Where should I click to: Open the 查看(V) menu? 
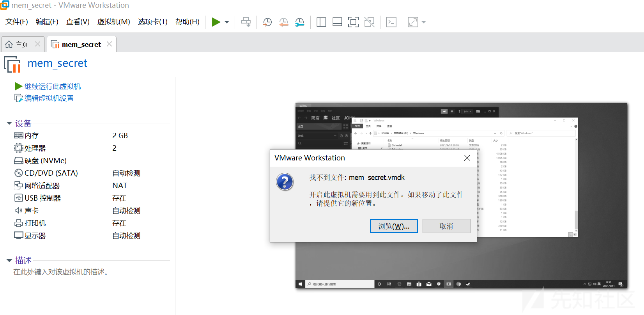(x=78, y=22)
